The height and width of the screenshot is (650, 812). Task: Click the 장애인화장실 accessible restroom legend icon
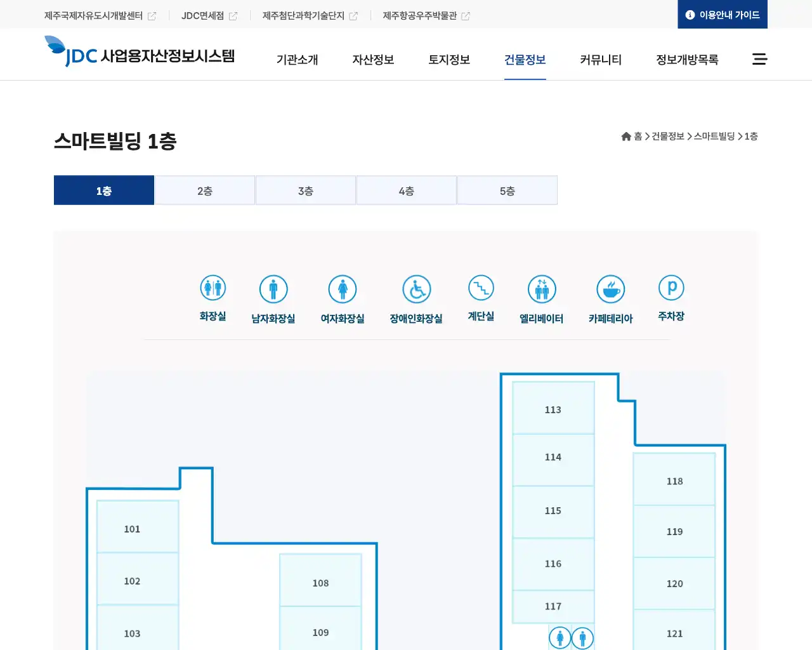(x=417, y=289)
